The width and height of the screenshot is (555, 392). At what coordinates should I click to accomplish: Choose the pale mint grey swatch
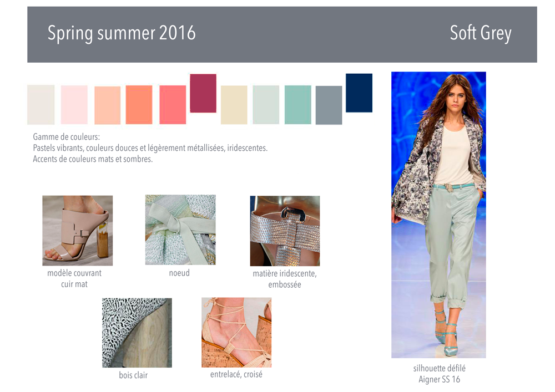pos(266,105)
